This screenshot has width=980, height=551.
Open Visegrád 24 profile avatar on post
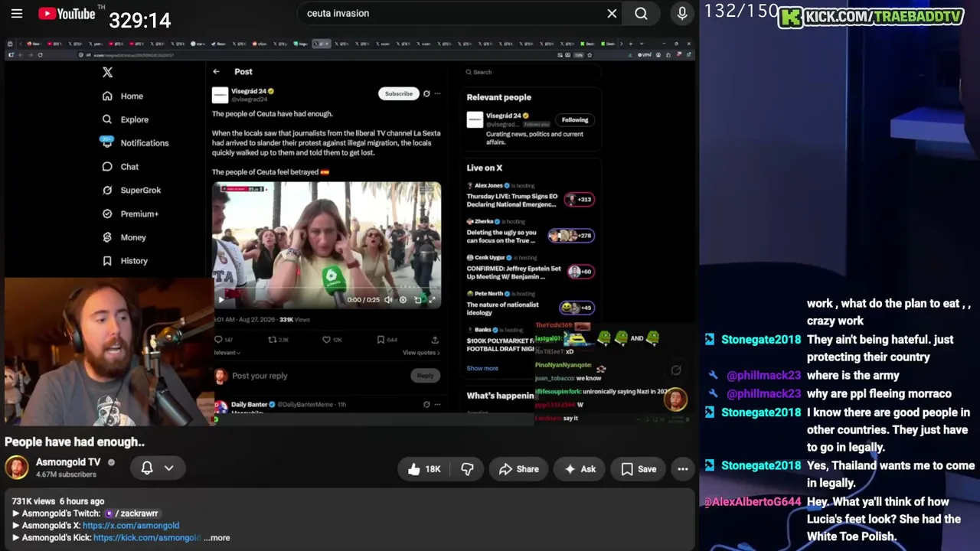click(220, 95)
